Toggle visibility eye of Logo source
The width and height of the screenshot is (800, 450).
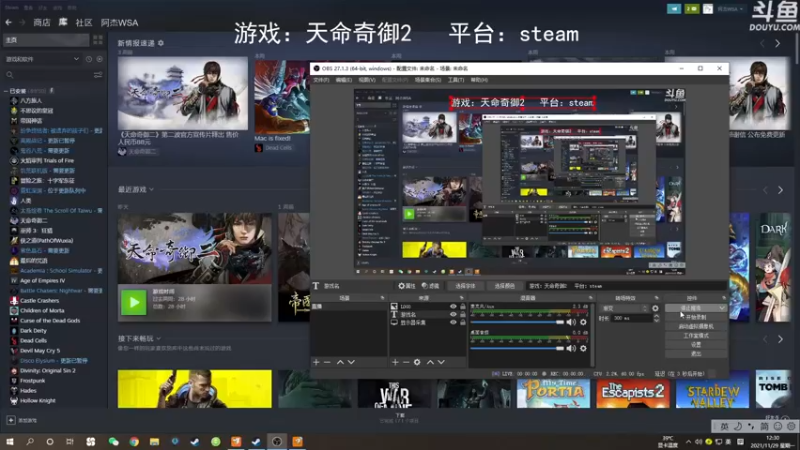(x=453, y=306)
